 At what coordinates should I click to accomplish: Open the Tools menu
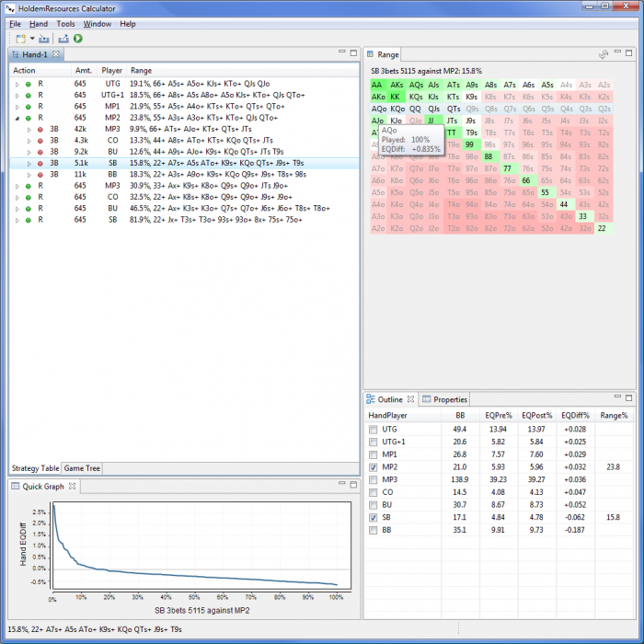(x=65, y=24)
